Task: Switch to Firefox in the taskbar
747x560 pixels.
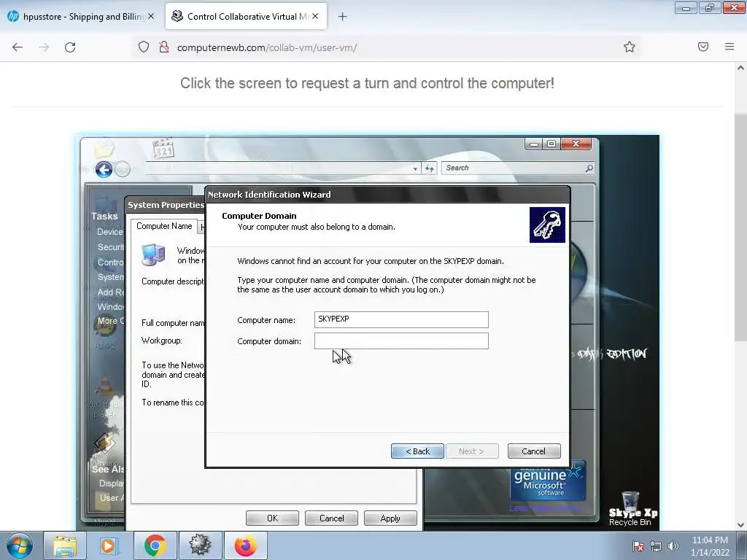Action: tap(245, 545)
